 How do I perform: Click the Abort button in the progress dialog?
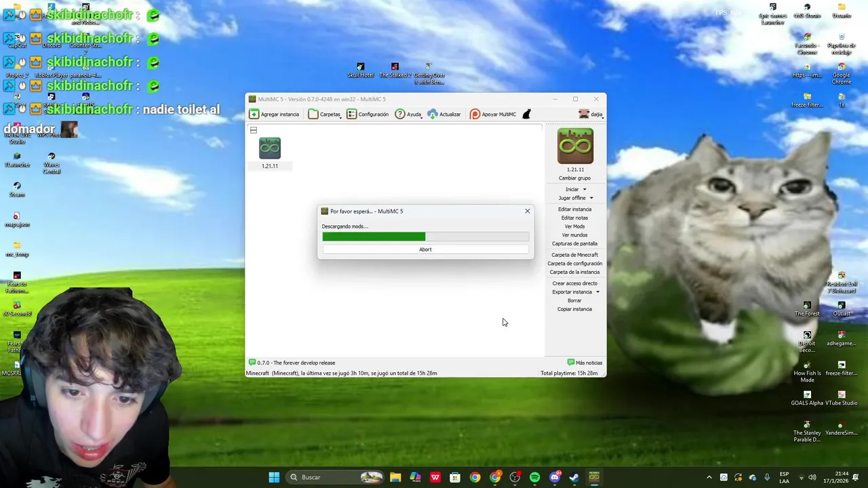(x=425, y=249)
